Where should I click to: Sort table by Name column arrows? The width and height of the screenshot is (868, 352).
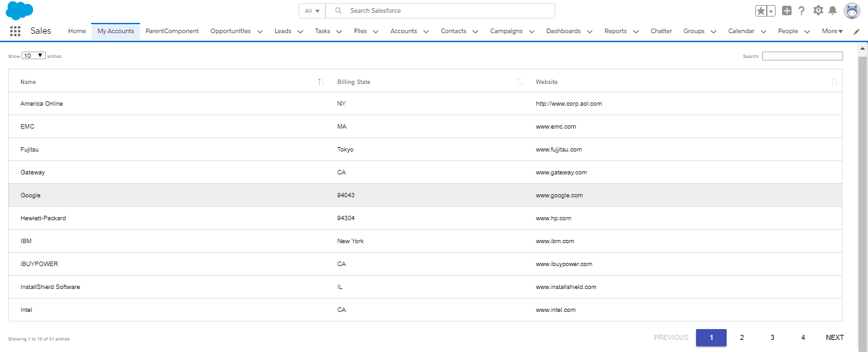click(321, 82)
